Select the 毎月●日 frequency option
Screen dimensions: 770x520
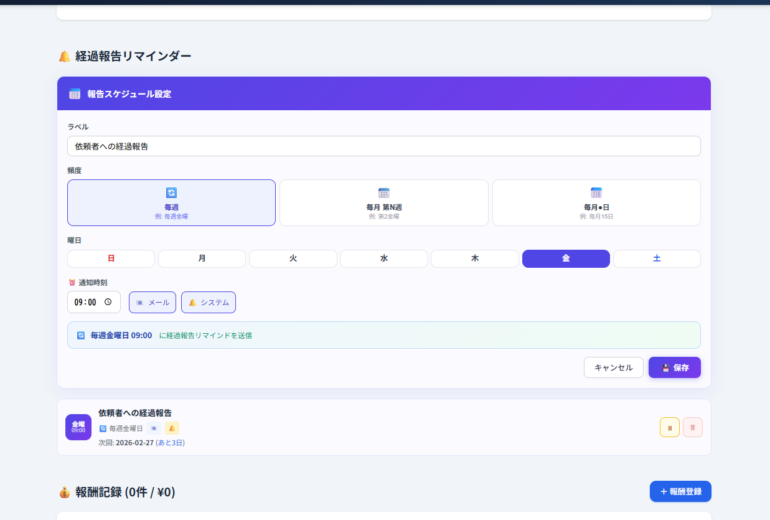click(596, 202)
